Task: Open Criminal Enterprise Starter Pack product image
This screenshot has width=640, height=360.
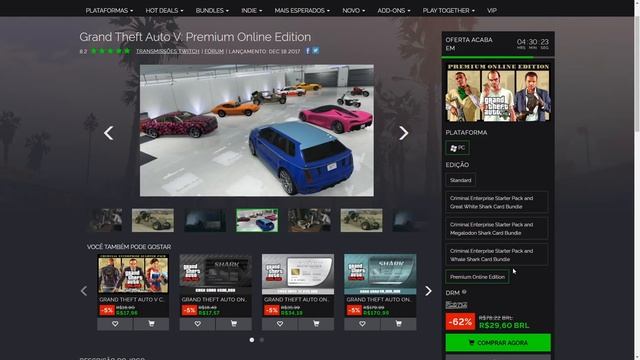Action: coord(133,274)
